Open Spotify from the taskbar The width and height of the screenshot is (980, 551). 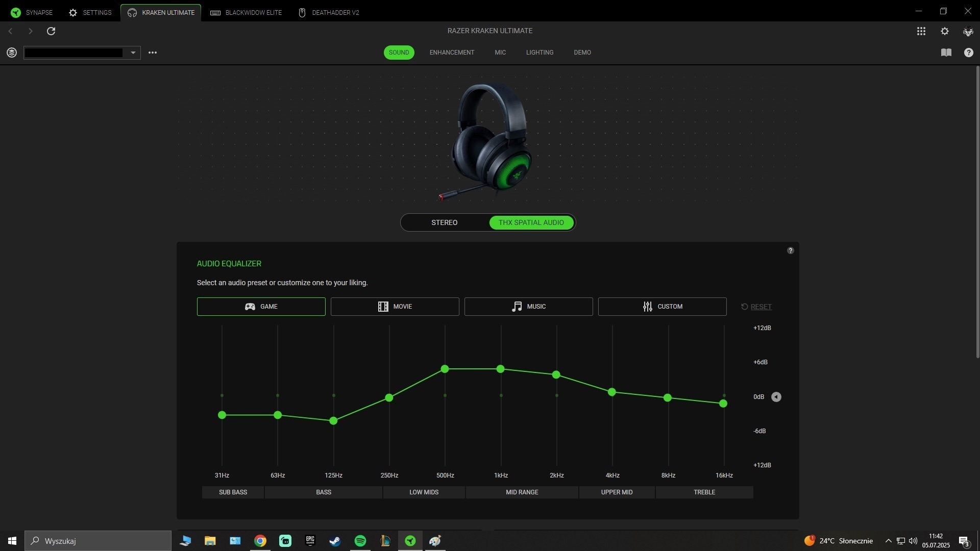coord(360,541)
